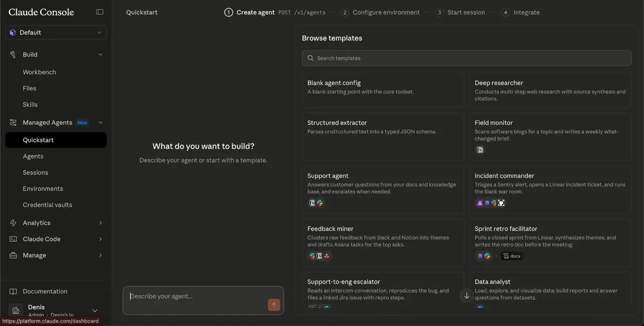Expand the Manage section chevron

(100, 255)
